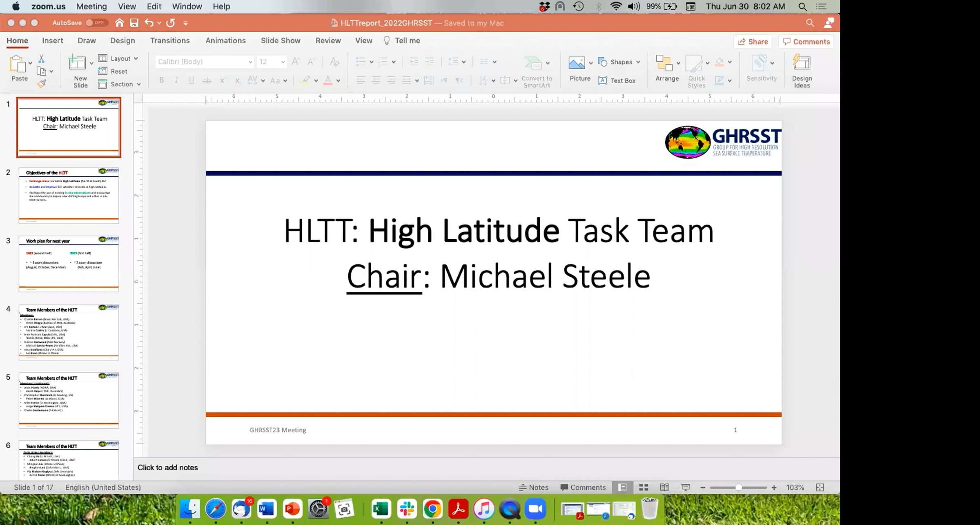The image size is (980, 525).
Task: Expand the bullets list dropdown
Action: point(371,62)
